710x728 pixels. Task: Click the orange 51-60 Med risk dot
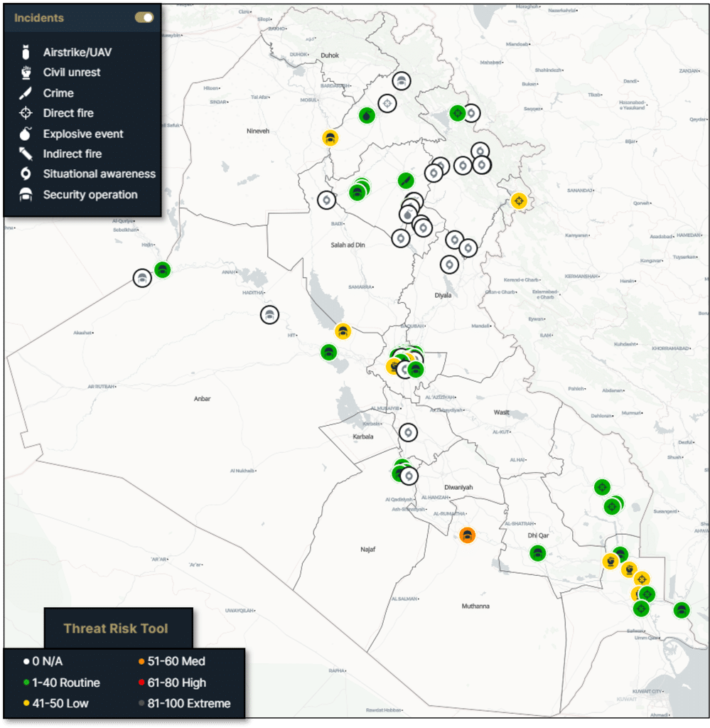point(142,662)
